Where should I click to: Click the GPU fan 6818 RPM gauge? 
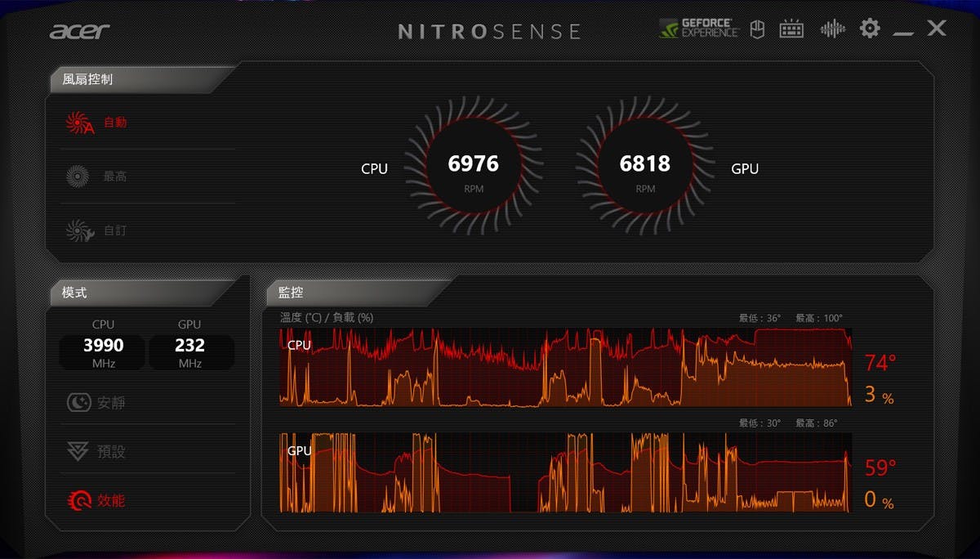tap(644, 168)
